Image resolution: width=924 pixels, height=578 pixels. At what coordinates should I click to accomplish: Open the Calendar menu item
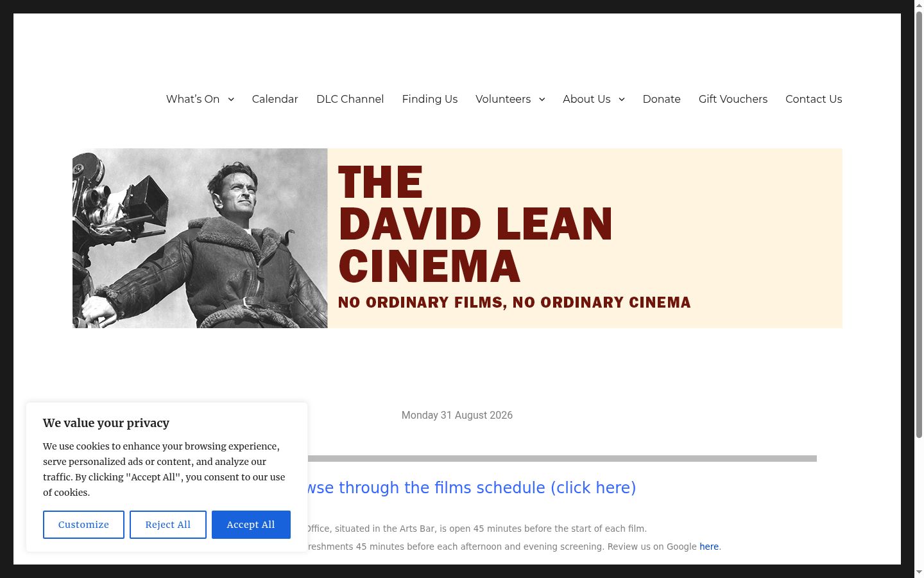click(x=275, y=99)
